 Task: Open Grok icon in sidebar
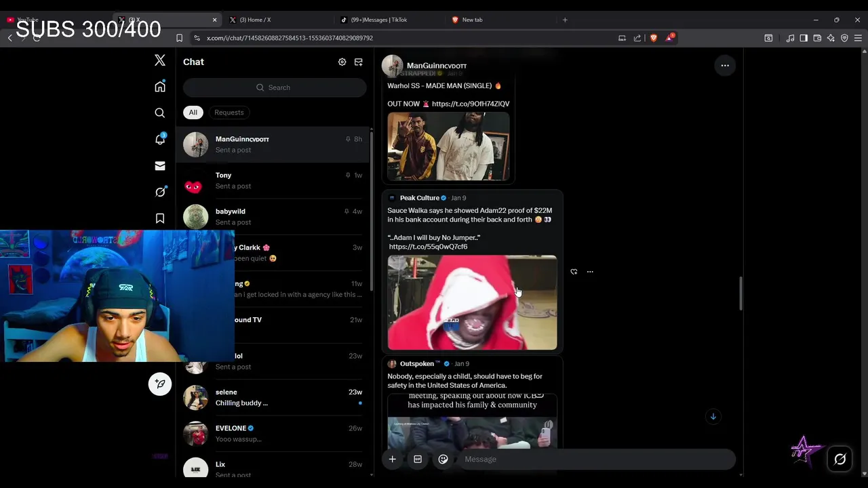tap(160, 192)
